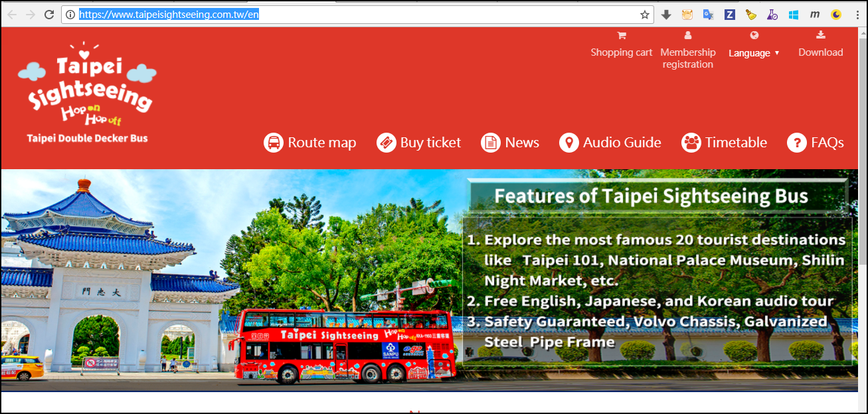Click the membership person icon
The image size is (868, 414).
click(688, 36)
